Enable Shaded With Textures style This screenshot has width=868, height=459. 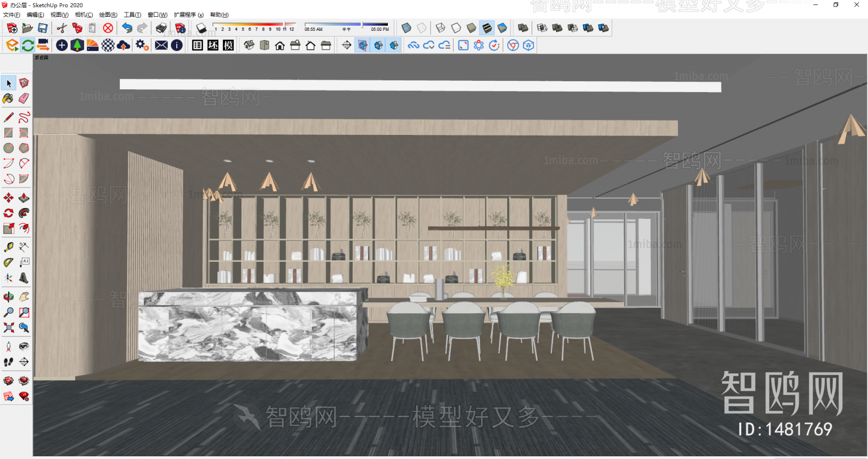point(487,28)
